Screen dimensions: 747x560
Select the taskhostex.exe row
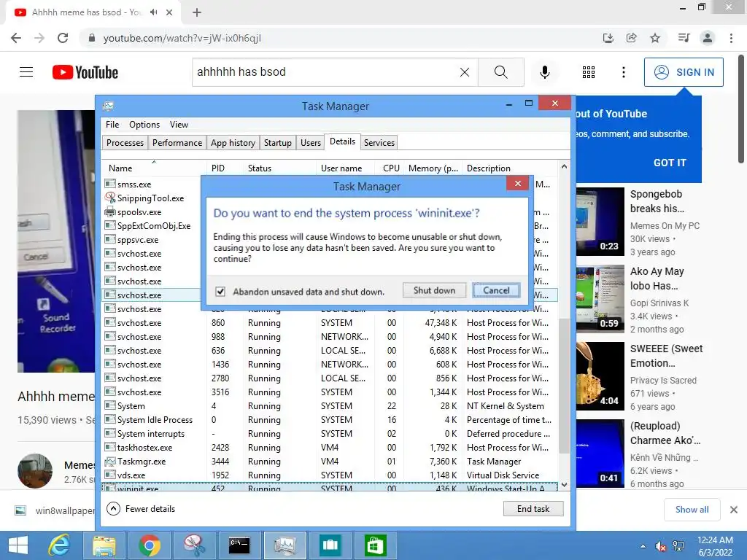point(330,448)
